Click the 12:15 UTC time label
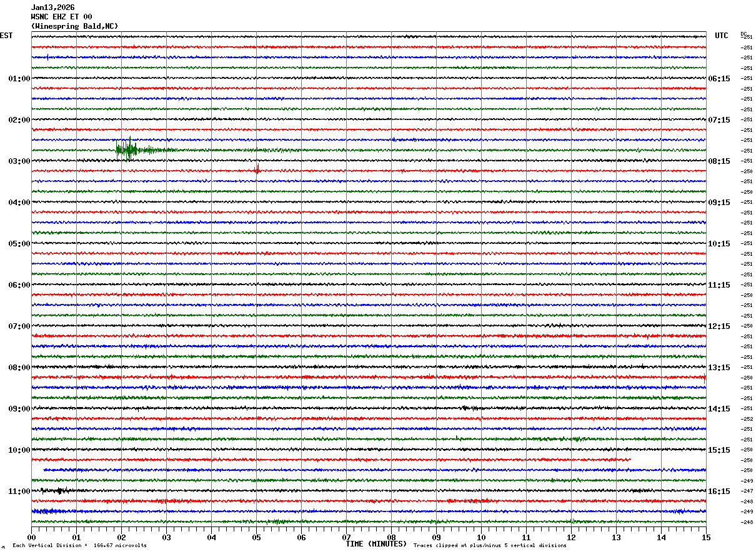 (719, 326)
